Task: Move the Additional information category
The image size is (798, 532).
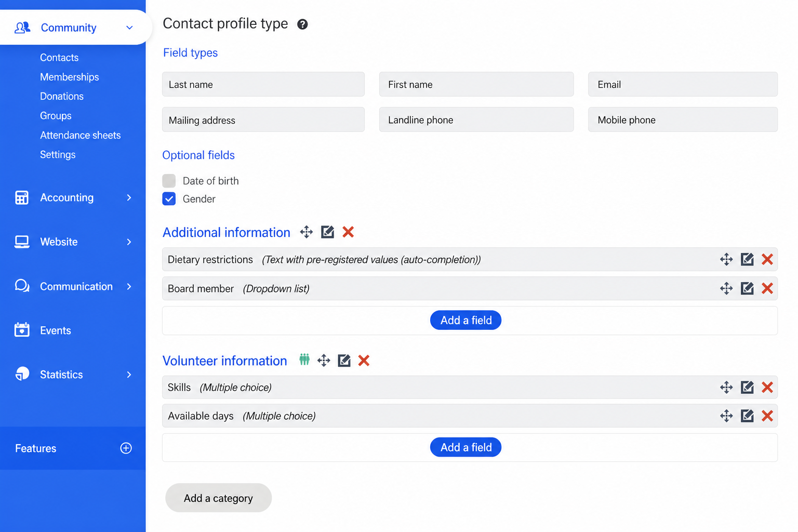Action: click(x=307, y=232)
